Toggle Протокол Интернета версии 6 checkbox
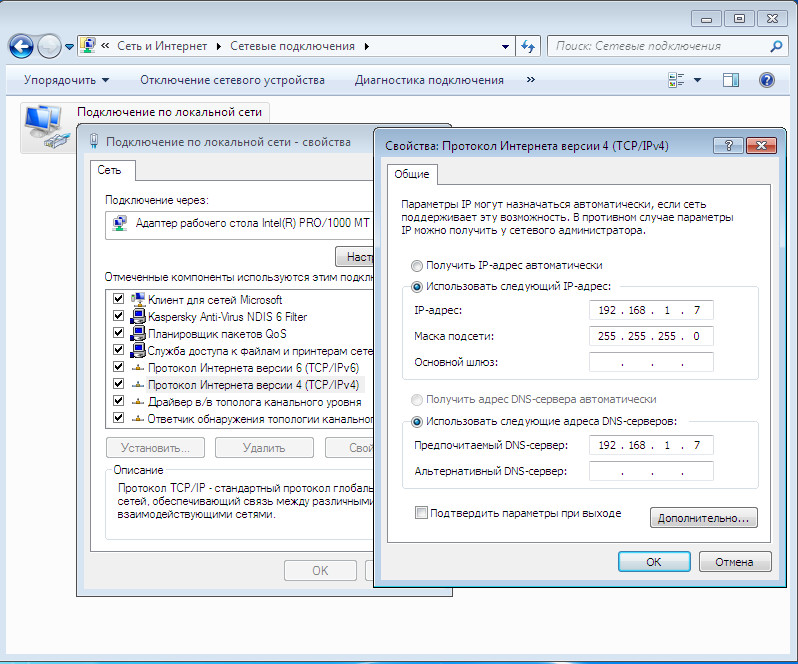Screen dimensions: 798x664 pyautogui.click(x=118, y=367)
